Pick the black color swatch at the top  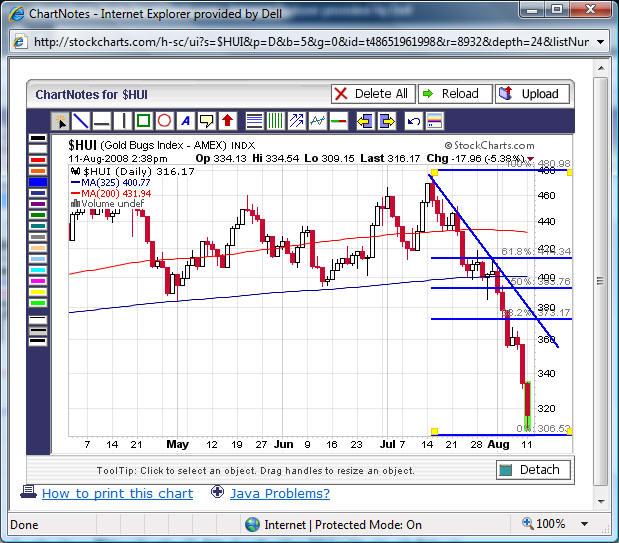(38, 138)
